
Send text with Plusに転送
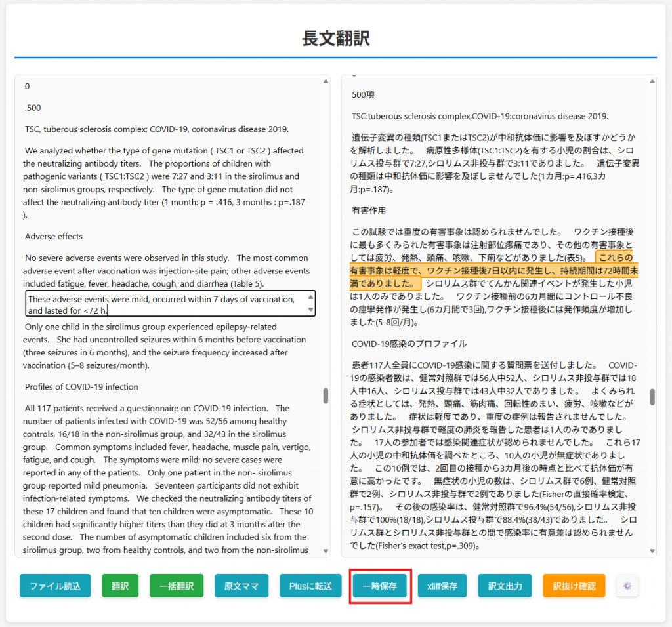pyautogui.click(x=310, y=586)
